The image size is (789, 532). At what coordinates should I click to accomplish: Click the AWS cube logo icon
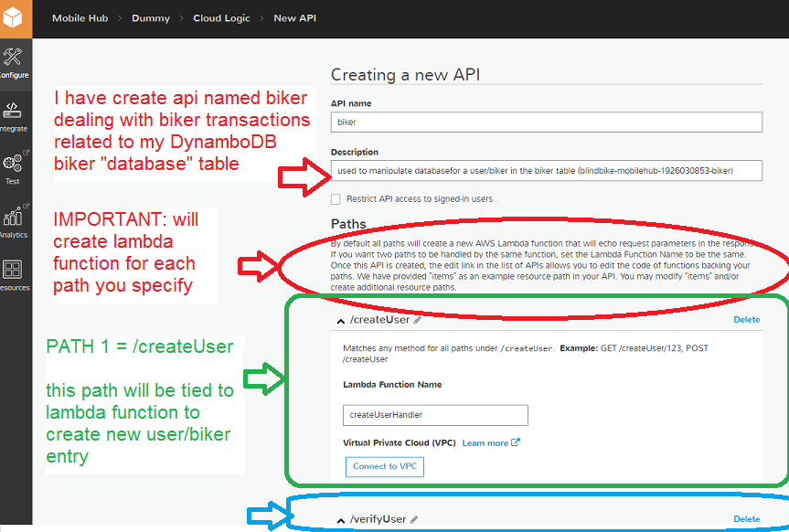(x=16, y=17)
